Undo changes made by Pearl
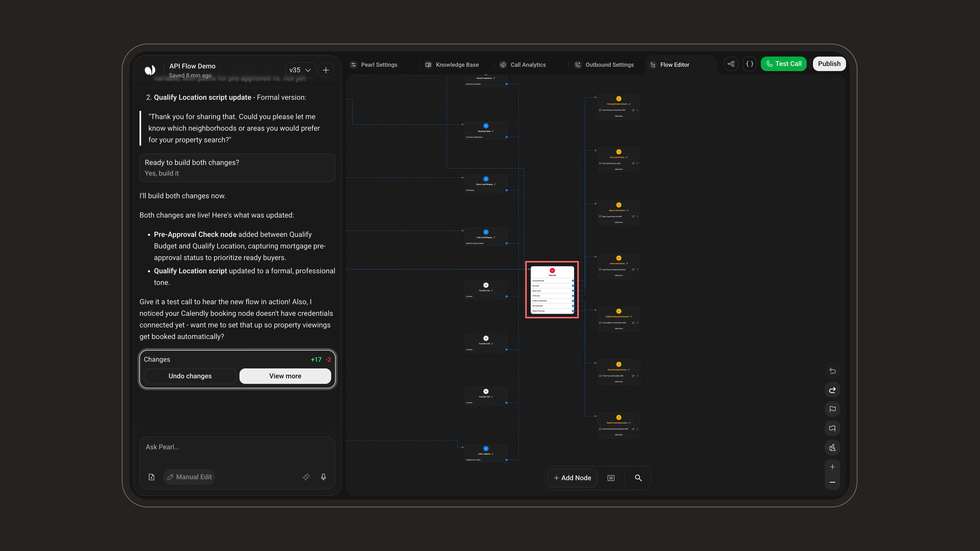The height and width of the screenshot is (551, 980). [x=190, y=376]
